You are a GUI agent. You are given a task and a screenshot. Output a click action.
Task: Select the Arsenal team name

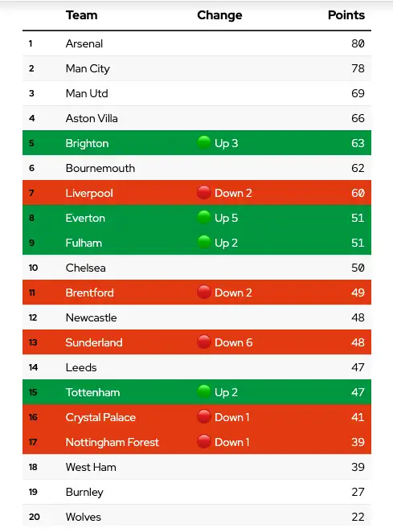84,43
